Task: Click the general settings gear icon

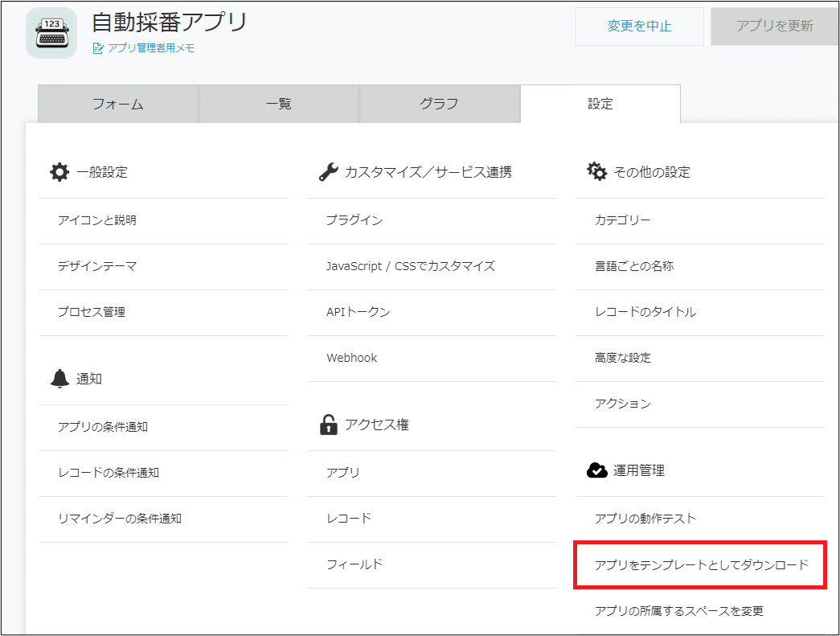Action: (59, 172)
